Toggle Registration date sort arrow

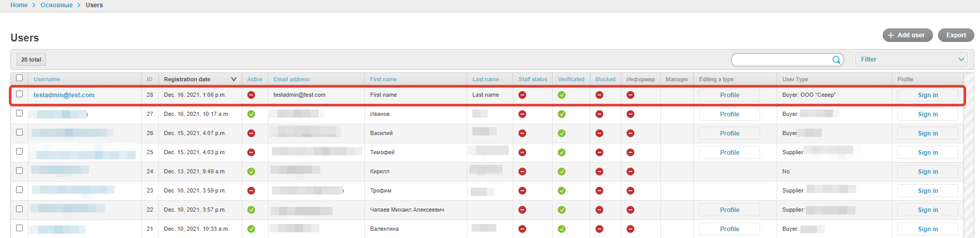coord(234,79)
